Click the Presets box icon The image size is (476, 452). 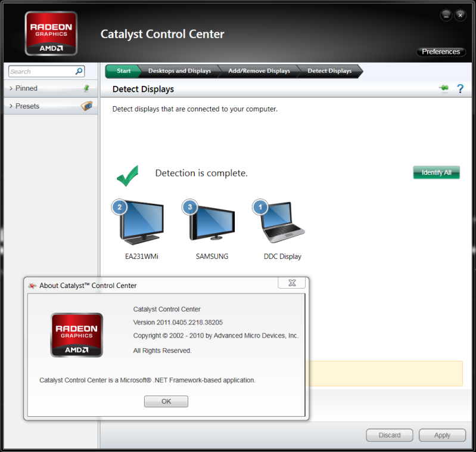tap(87, 106)
